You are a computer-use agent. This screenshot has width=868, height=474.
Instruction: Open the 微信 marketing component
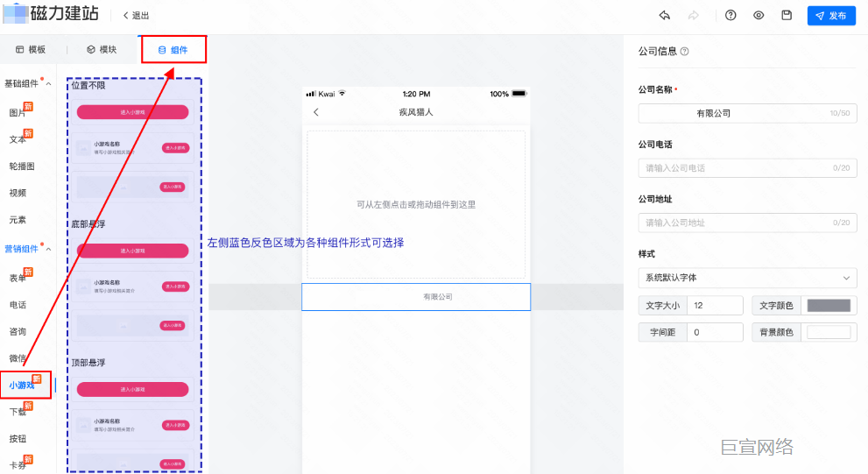tap(18, 358)
